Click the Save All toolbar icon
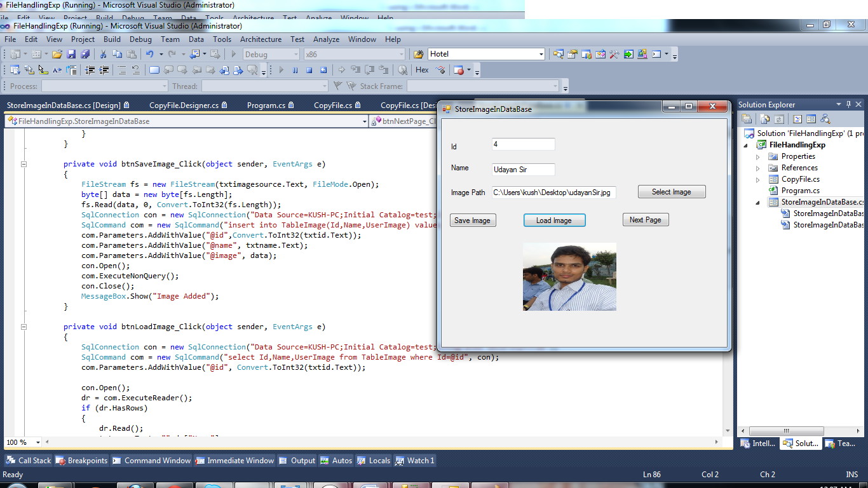This screenshot has height=488, width=868. pos(84,54)
